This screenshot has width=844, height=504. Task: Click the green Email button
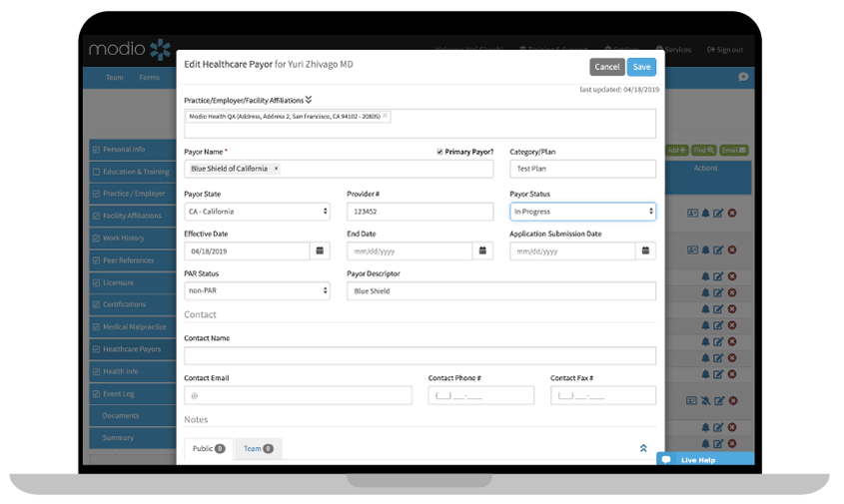tap(734, 150)
